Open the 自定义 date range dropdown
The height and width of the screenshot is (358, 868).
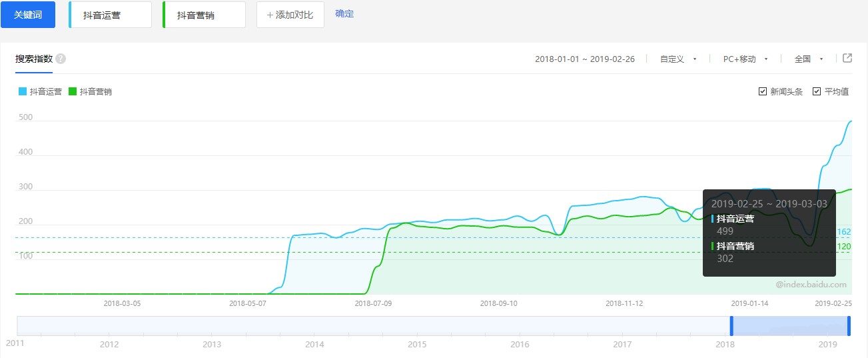[x=678, y=59]
